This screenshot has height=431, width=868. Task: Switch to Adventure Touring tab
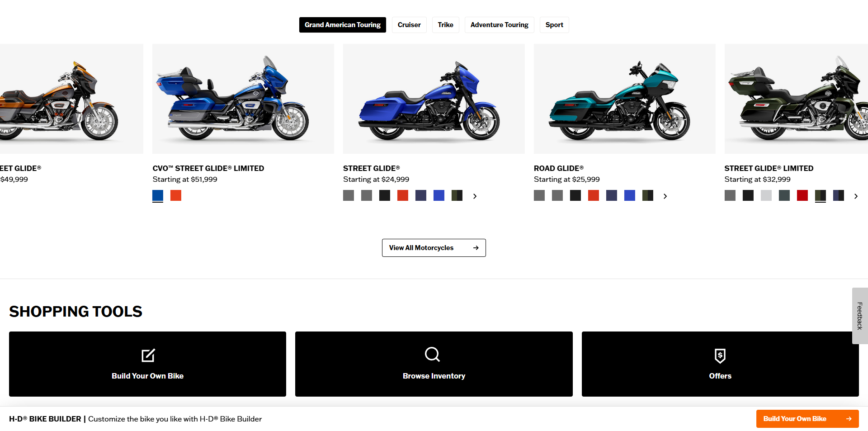coord(499,25)
